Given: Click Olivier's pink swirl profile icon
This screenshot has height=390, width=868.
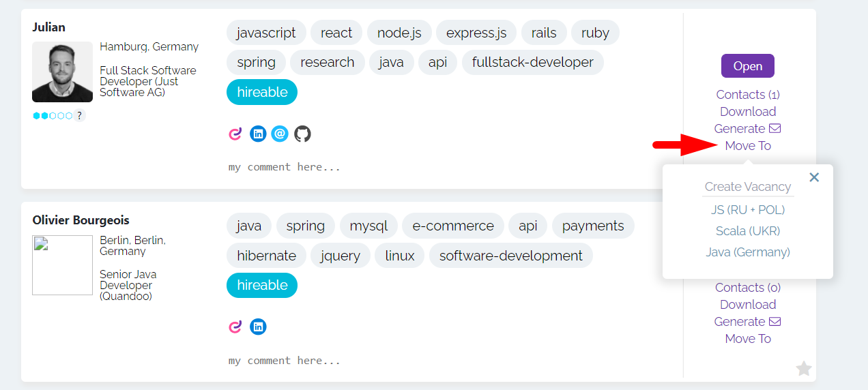Looking at the screenshot, I should tap(235, 327).
